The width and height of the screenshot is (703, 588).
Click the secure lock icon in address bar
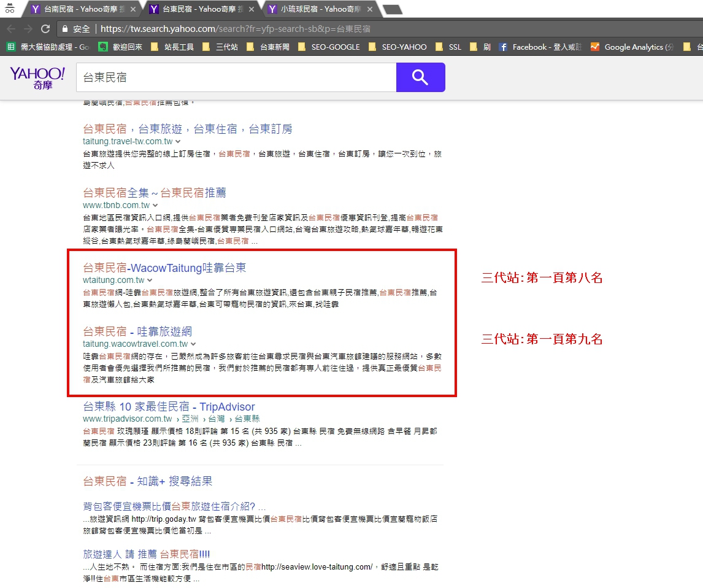point(65,29)
